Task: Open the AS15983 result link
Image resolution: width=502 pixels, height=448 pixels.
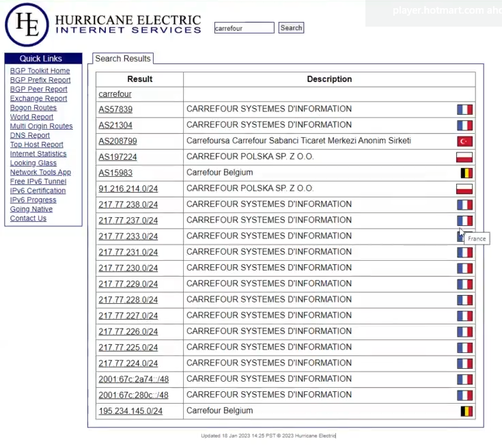Action: pyautogui.click(x=115, y=173)
